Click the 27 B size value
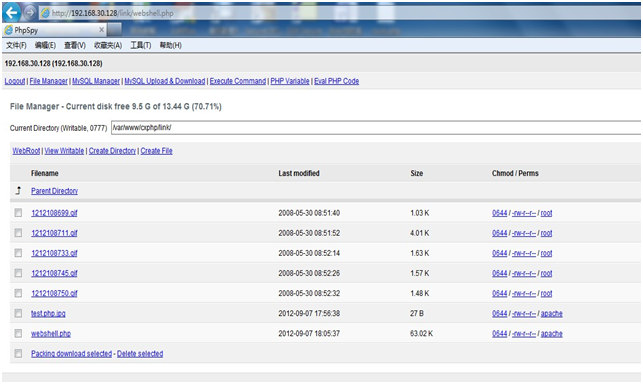 (x=417, y=313)
